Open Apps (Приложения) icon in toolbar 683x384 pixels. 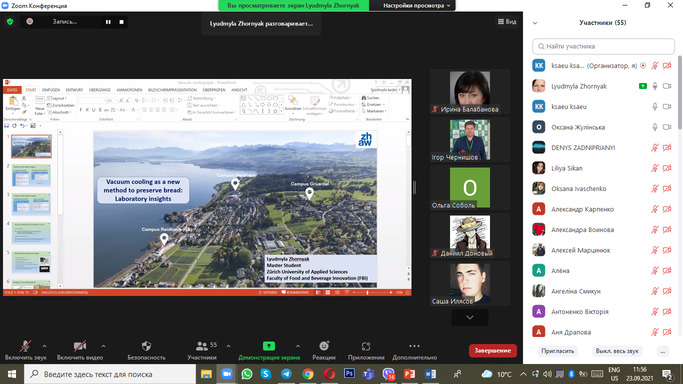(x=366, y=346)
